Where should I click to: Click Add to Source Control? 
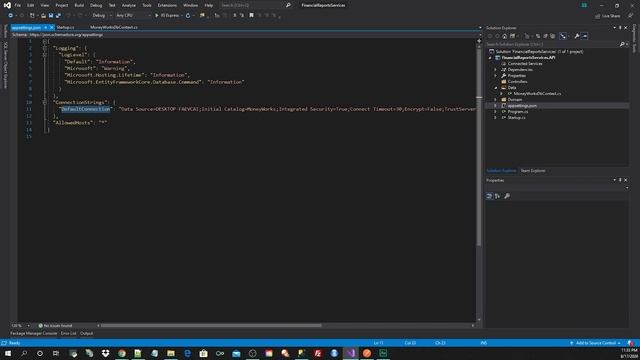coord(596,343)
